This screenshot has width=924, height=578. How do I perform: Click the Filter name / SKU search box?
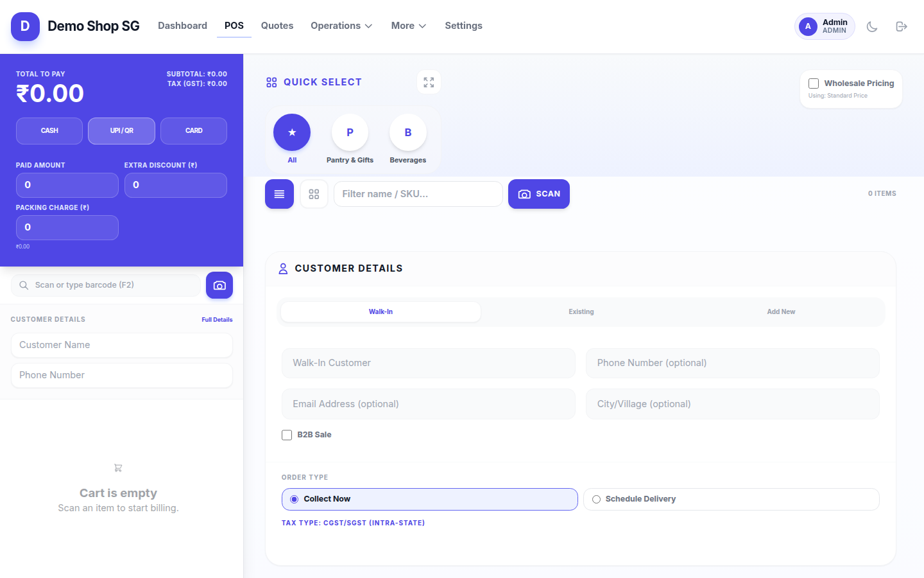pyautogui.click(x=418, y=194)
